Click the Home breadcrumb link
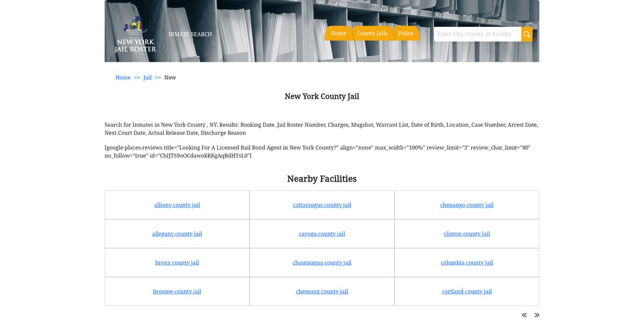 point(123,77)
